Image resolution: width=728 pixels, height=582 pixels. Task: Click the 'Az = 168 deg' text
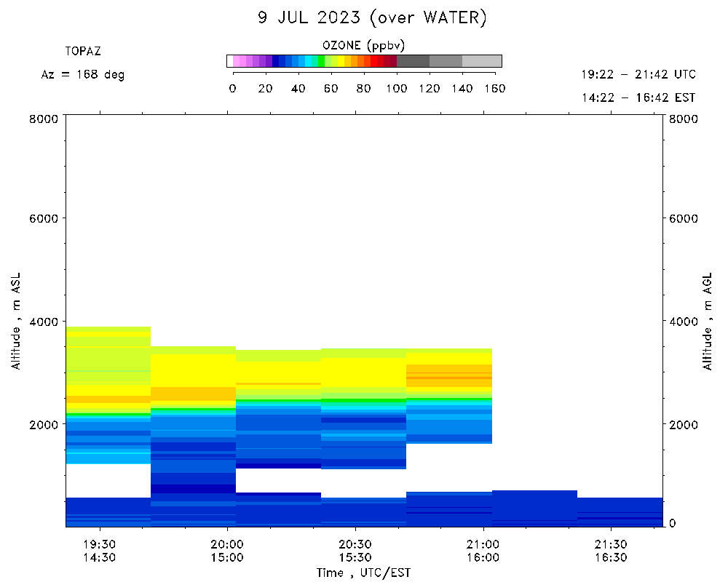[83, 75]
